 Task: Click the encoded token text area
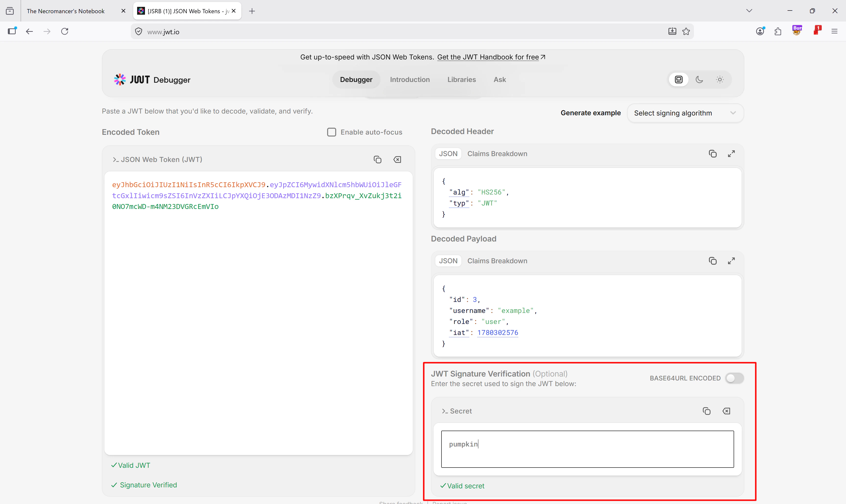tap(258, 313)
